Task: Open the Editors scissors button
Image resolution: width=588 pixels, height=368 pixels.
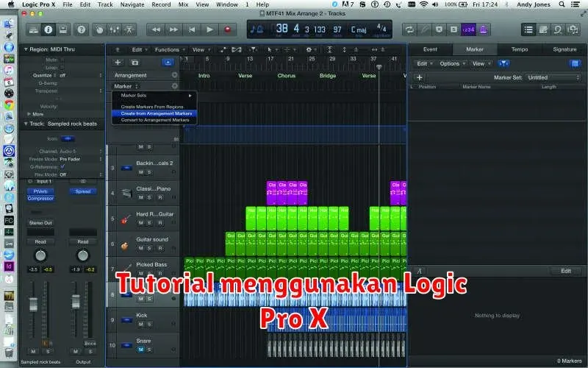Action: point(129,29)
